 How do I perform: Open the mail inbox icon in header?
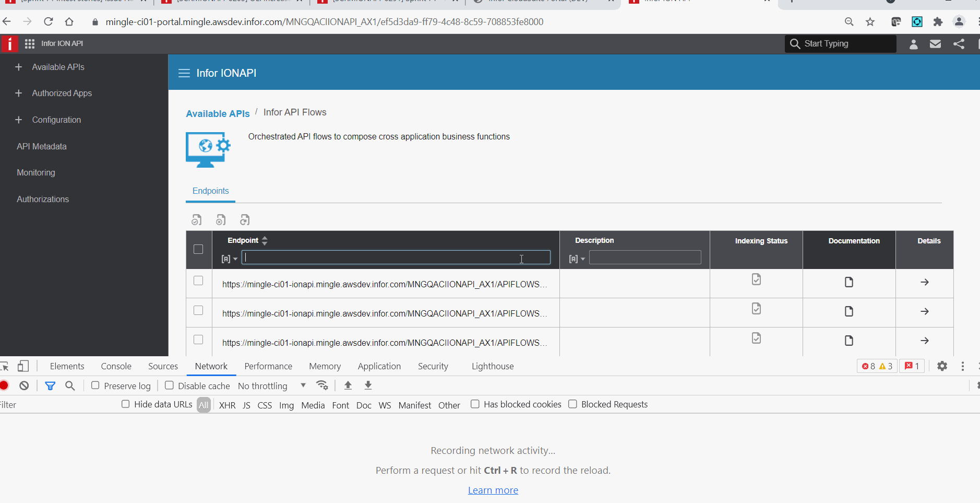[x=935, y=44]
